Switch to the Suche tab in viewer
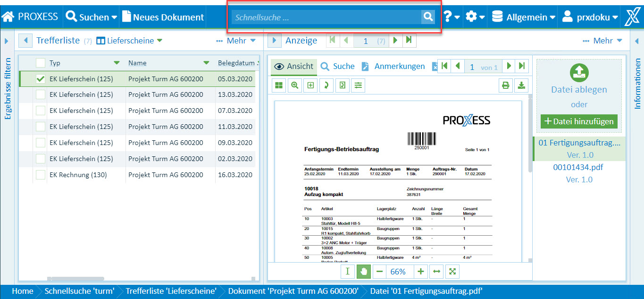This screenshot has height=299, width=644. [337, 67]
